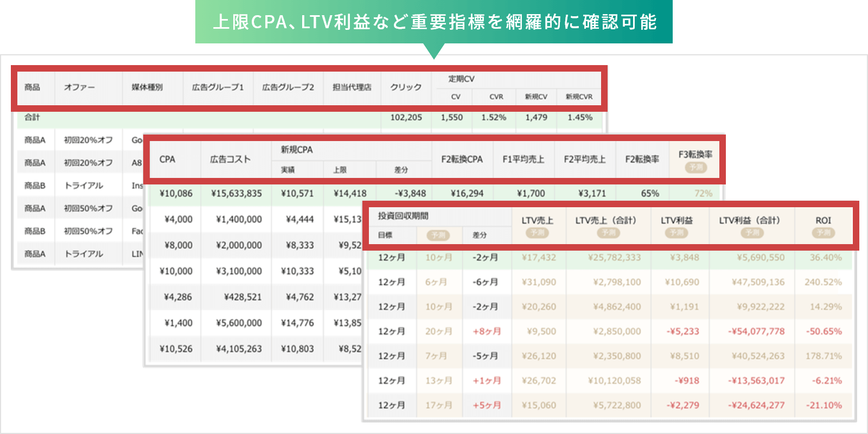The image size is (868, 434).
Task: Select the LTV利益 column header
Action: click(676, 220)
